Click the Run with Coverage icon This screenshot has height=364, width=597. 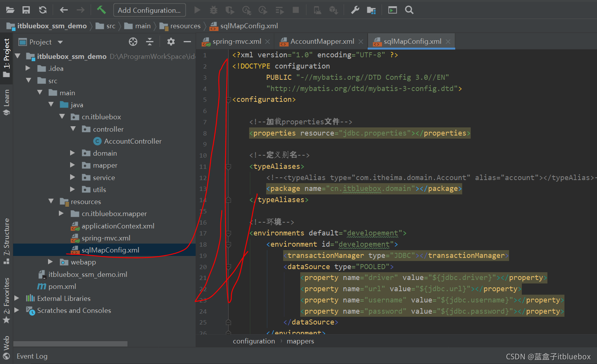230,10
